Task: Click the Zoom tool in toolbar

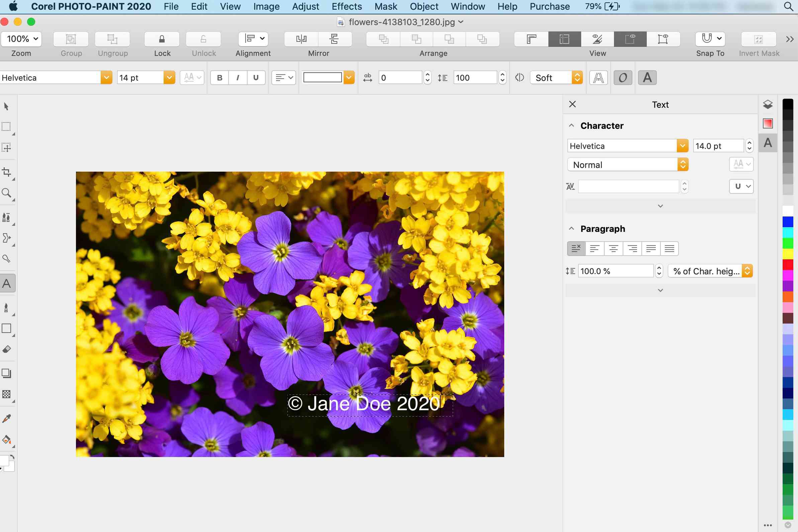Action: point(8,193)
